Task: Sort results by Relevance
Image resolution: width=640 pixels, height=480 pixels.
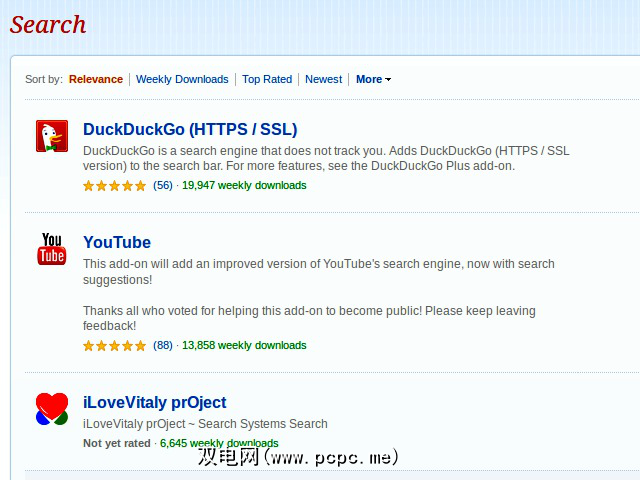Action: [96, 79]
